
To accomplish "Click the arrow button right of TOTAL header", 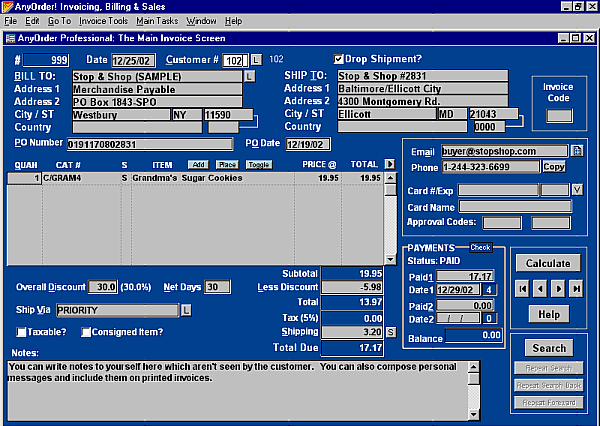I will (x=390, y=164).
